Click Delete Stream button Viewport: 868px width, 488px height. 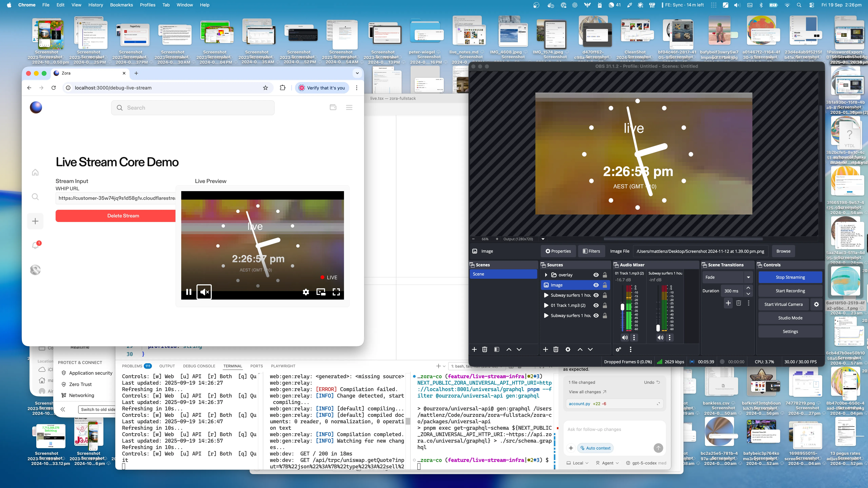coord(116,216)
